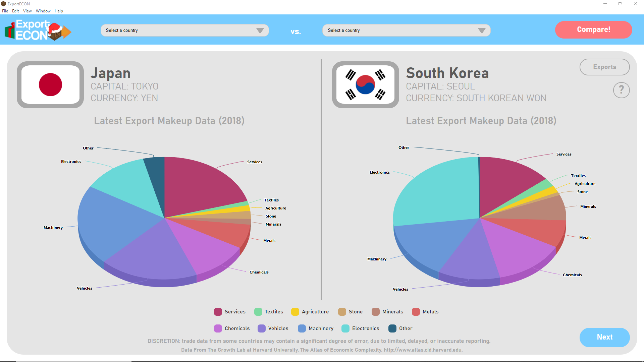The height and width of the screenshot is (362, 644).
Task: Toggle the Exports view button
Action: [x=604, y=67]
